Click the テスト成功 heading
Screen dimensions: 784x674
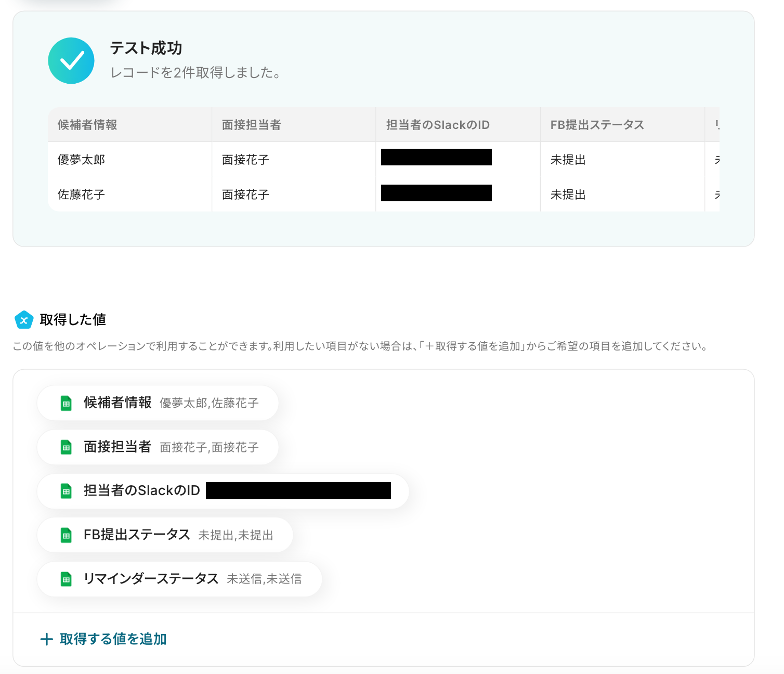[146, 48]
